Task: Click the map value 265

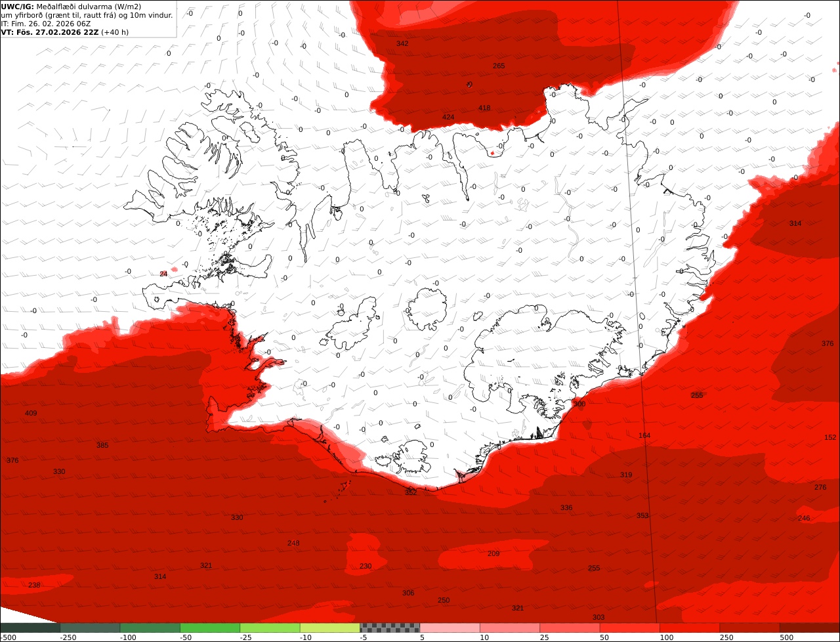Action: click(499, 66)
